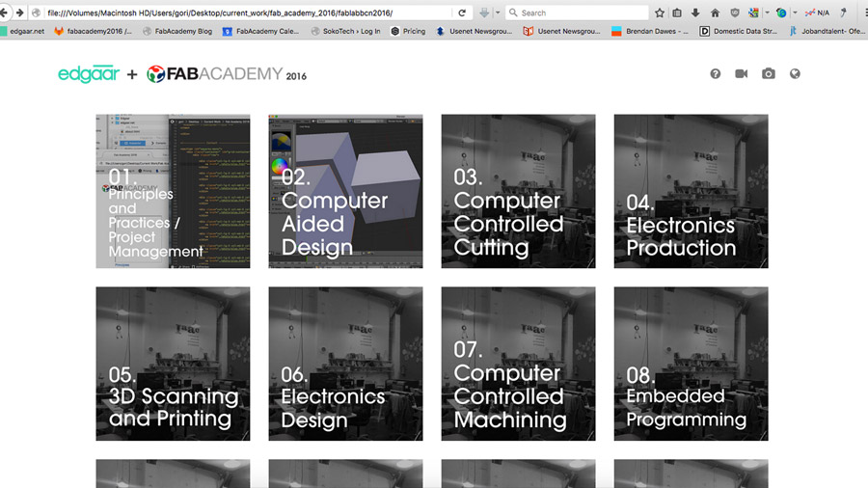868x488 pixels.
Task: Click the FabAcademy 2016 logo
Action: (227, 74)
